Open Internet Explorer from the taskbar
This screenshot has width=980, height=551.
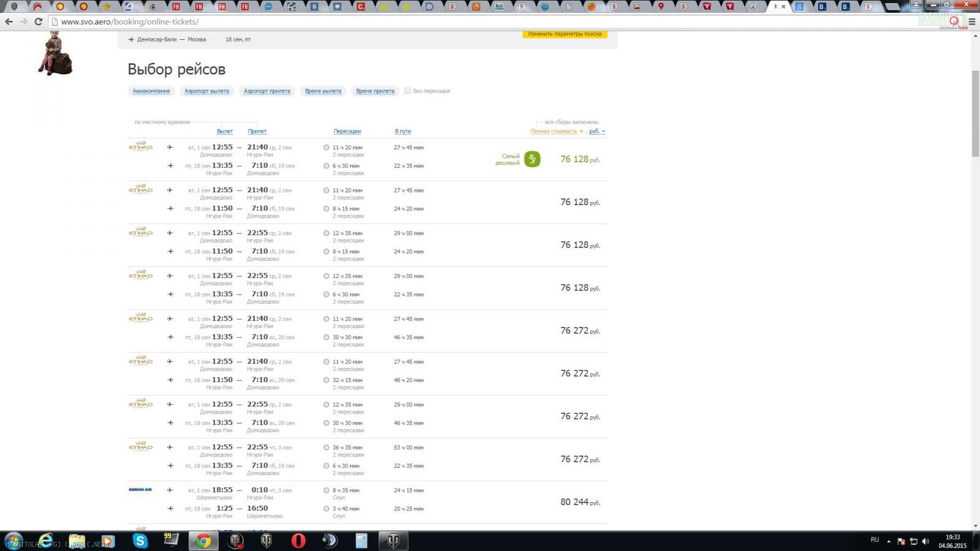[x=45, y=541]
